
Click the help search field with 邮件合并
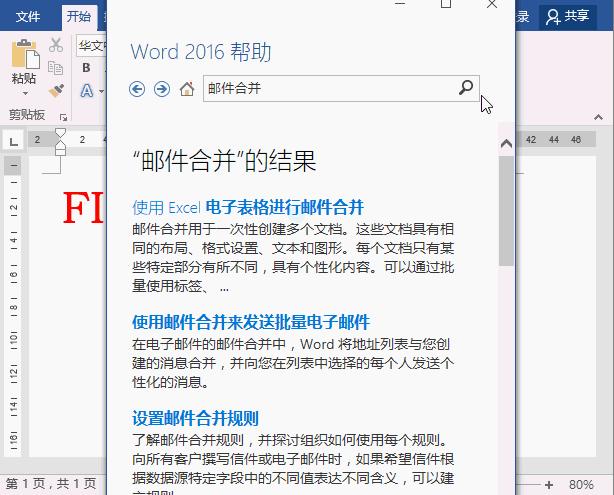tap(341, 89)
